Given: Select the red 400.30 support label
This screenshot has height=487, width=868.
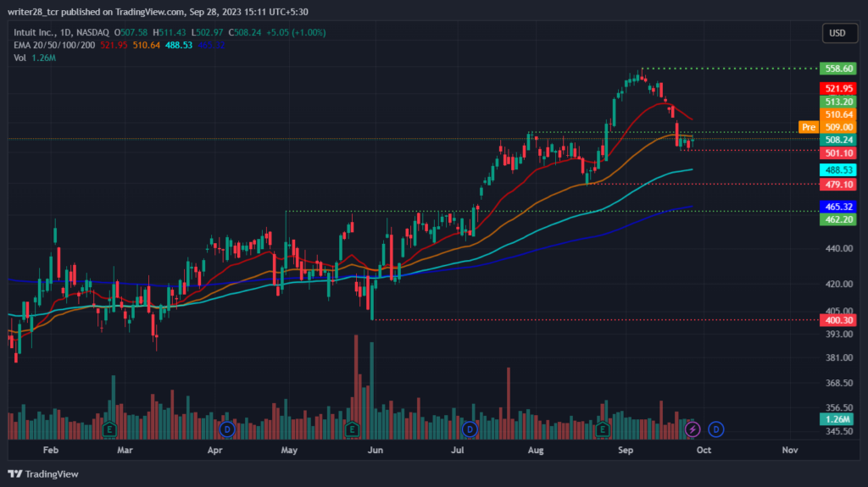Looking at the screenshot, I should point(838,320).
